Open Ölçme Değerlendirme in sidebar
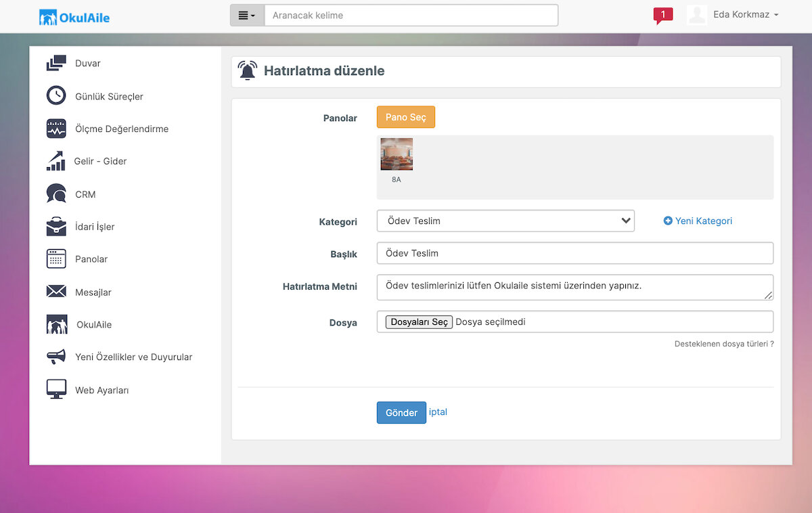The width and height of the screenshot is (812, 513). click(122, 129)
